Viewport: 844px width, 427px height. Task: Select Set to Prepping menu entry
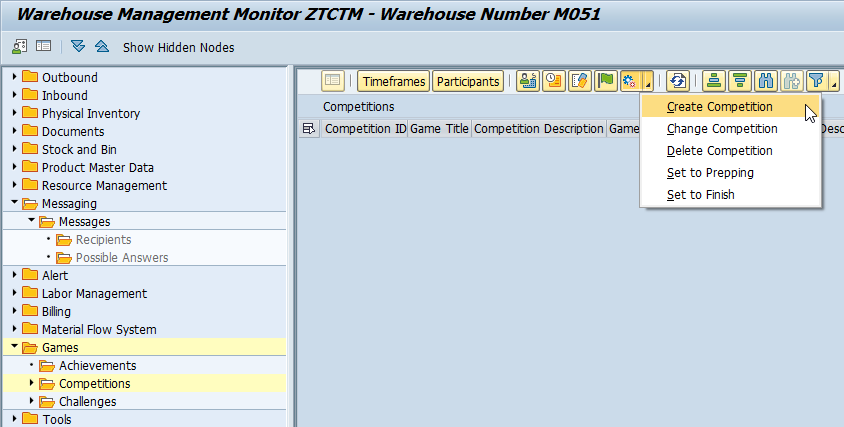click(x=710, y=173)
